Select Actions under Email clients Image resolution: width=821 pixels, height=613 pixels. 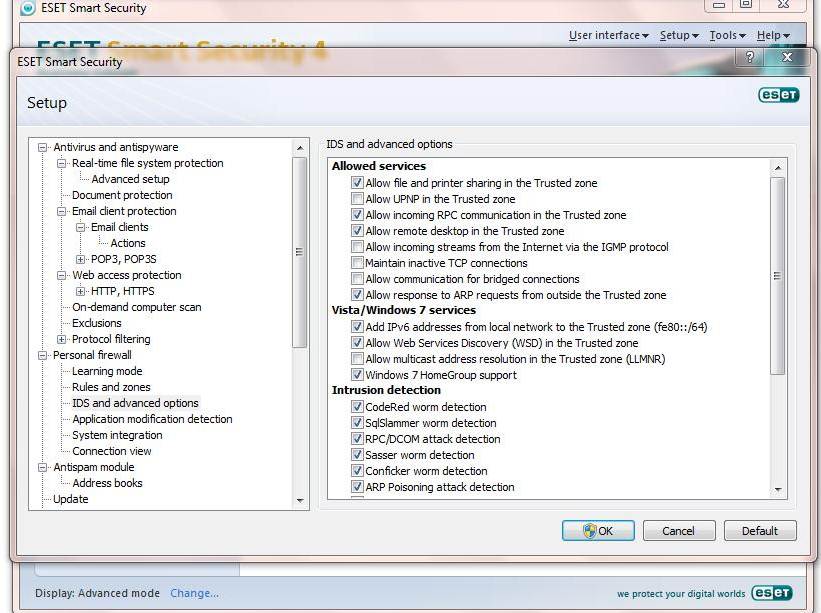tap(128, 243)
